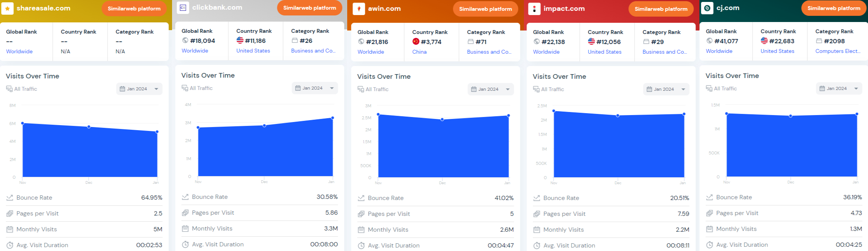
Task: Open Similarweb platform for awin.com
Action: 486,9
